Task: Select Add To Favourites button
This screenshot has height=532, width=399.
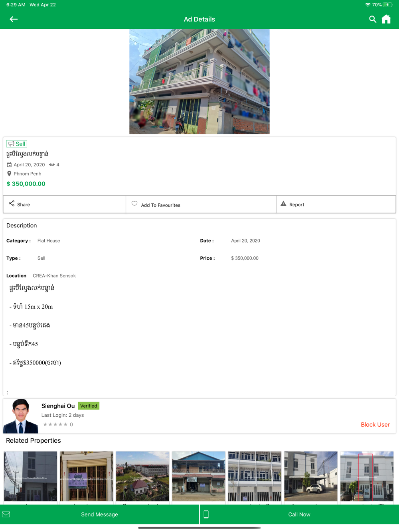Action: (x=201, y=205)
